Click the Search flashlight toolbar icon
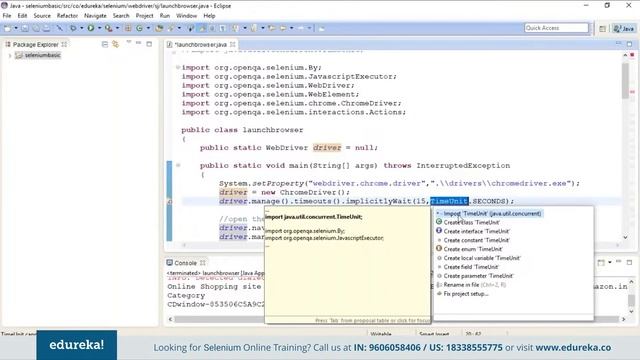Screen dimensions: 640x360 (171, 28)
